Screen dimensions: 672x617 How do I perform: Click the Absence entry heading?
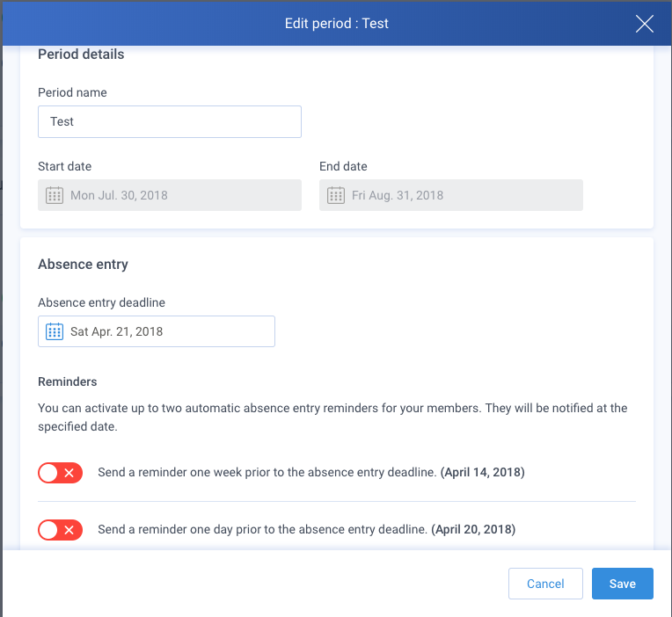(84, 265)
